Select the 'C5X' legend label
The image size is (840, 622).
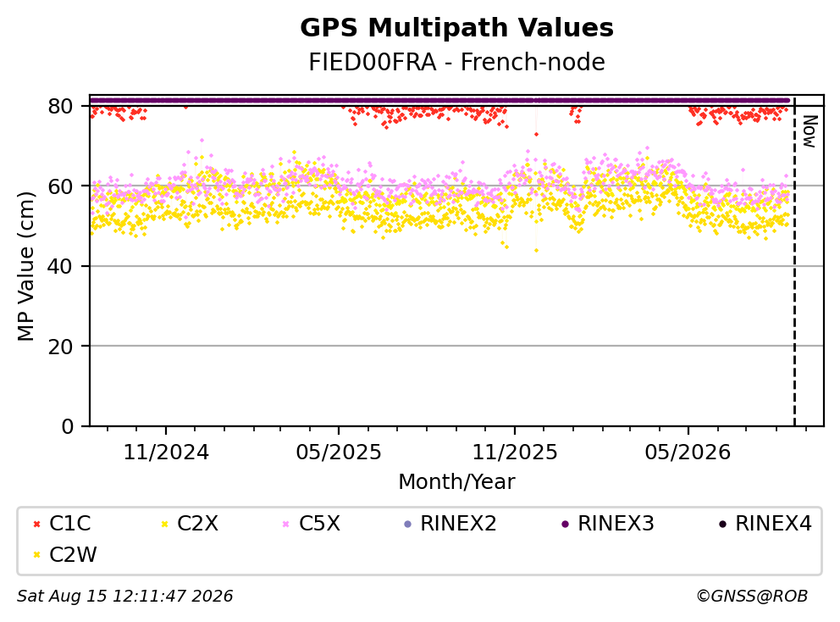319,524
